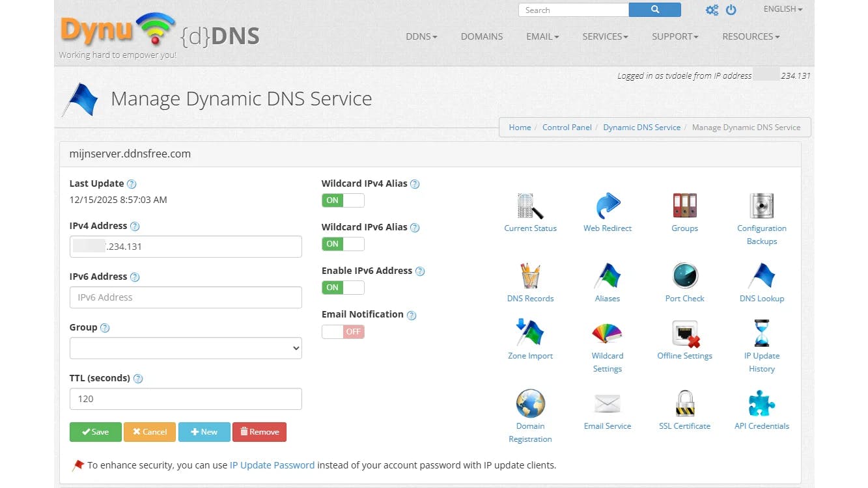Image resolution: width=868 pixels, height=488 pixels.
Task: Expand the DDNS menu
Action: click(421, 36)
